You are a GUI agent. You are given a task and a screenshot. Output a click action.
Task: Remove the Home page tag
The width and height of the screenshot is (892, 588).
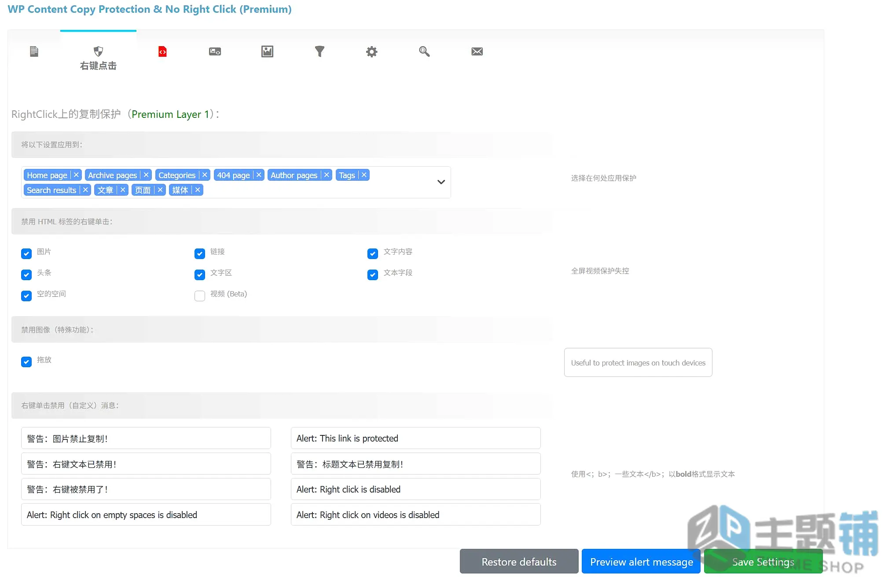pyautogui.click(x=76, y=175)
